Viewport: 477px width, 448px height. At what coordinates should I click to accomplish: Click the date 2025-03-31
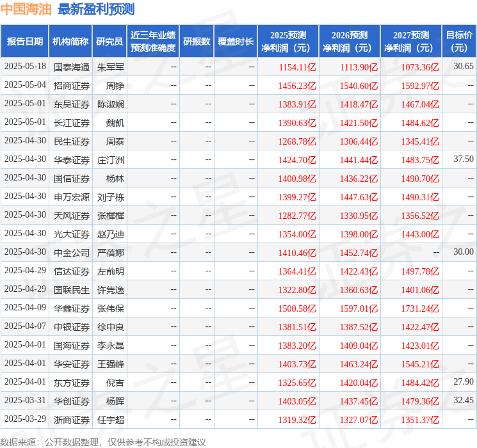25,400
